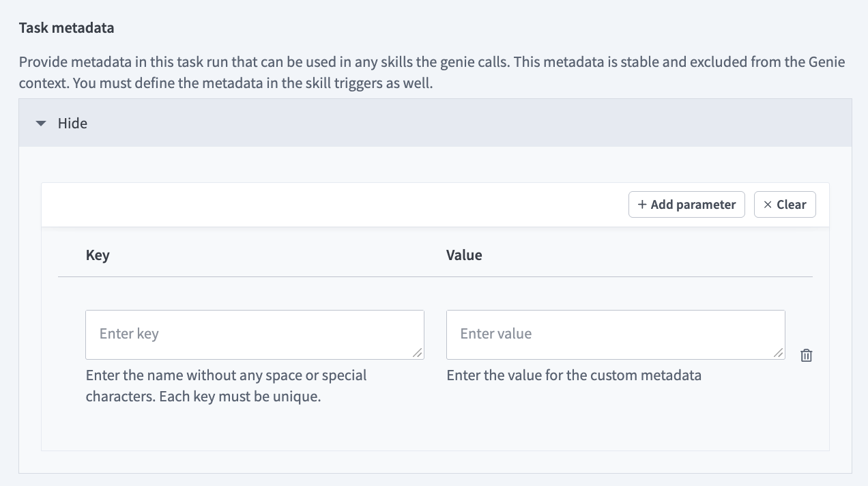Click the Add parameter button
Image resolution: width=868 pixels, height=486 pixels.
[686, 204]
